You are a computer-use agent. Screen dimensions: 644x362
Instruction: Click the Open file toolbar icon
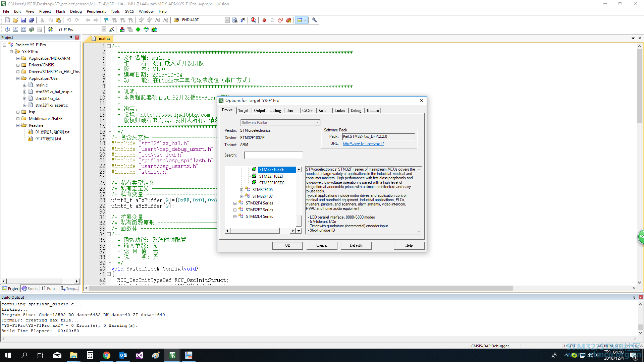point(15,20)
